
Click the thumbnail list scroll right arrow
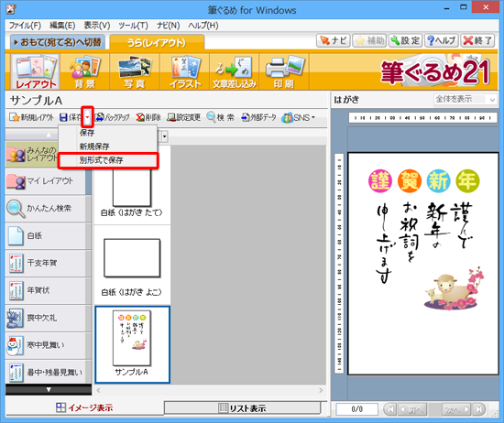click(x=321, y=391)
